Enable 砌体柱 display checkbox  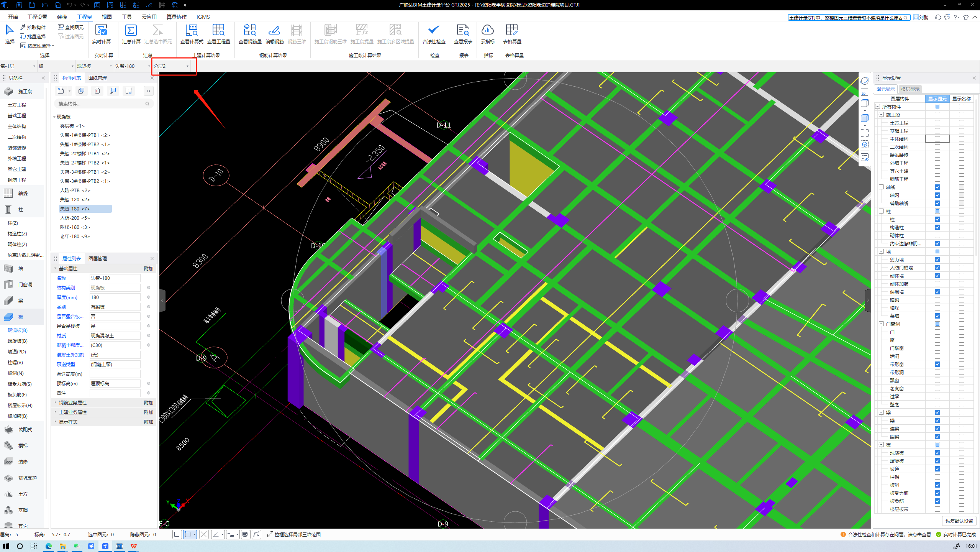[937, 235]
